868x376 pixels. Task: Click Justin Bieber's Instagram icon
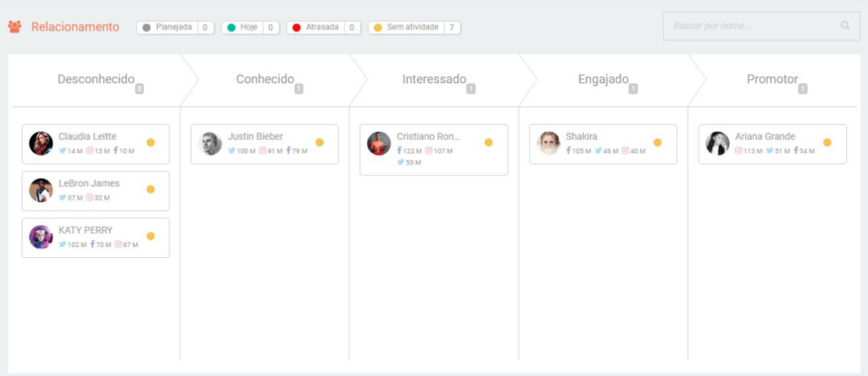(263, 150)
